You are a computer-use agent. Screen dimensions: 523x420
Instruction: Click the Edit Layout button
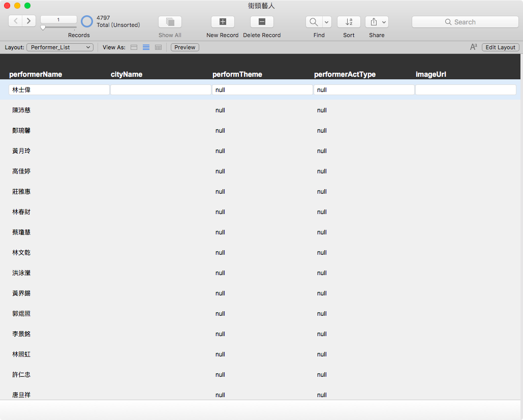pyautogui.click(x=500, y=47)
